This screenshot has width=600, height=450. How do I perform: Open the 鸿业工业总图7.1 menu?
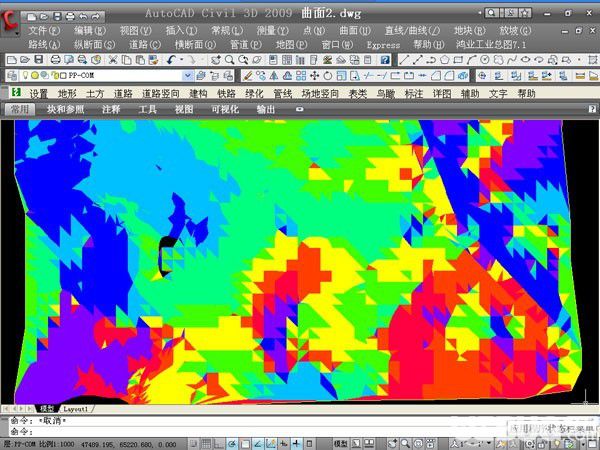[491, 45]
